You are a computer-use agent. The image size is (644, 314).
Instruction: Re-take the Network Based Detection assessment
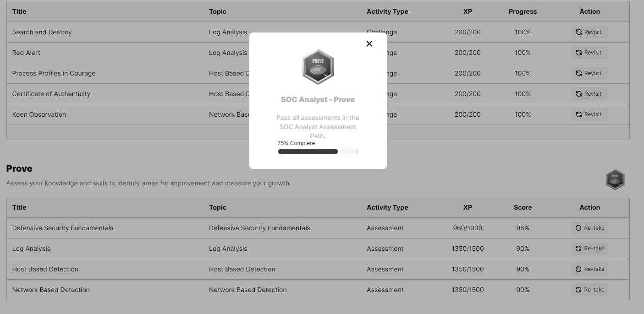click(589, 290)
